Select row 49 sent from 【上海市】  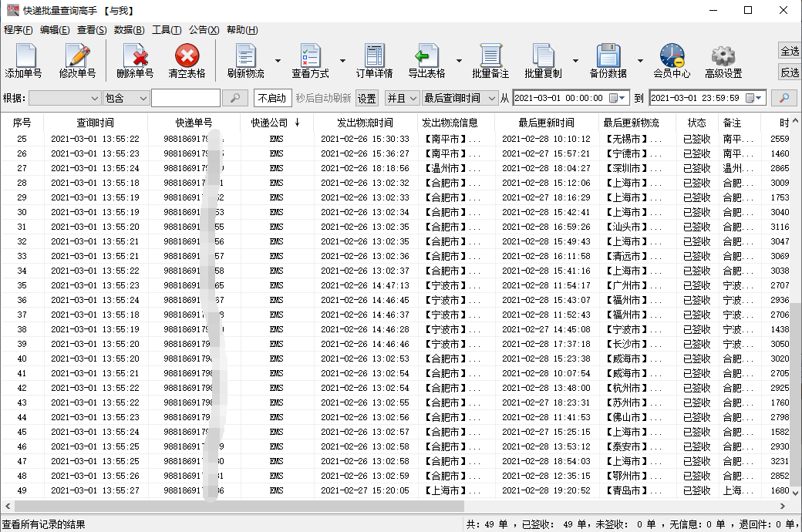coord(396,490)
